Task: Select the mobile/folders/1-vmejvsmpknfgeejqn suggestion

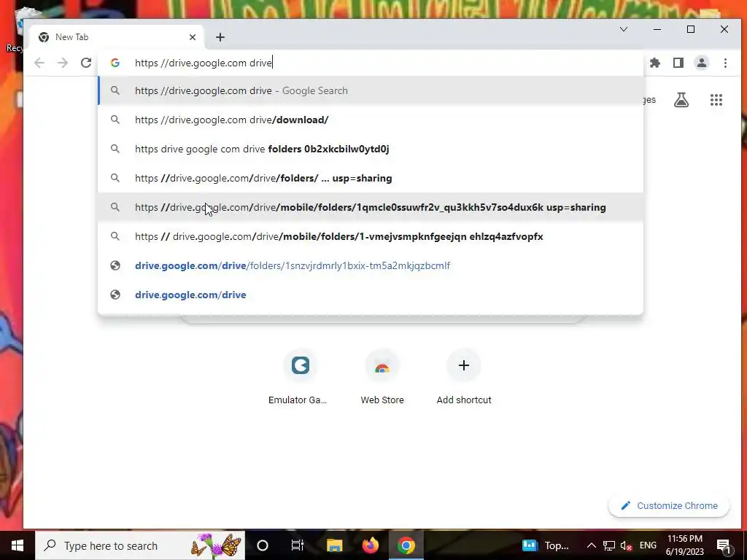Action: [371, 237]
